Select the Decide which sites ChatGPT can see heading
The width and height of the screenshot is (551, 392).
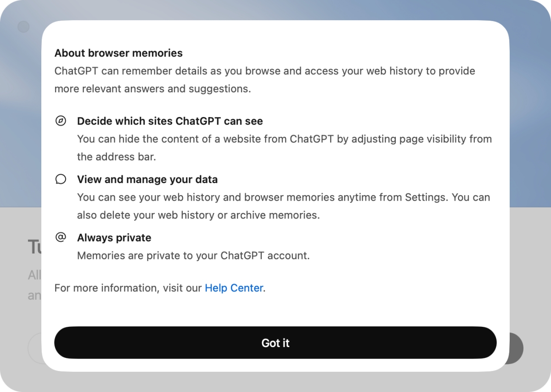[170, 121]
